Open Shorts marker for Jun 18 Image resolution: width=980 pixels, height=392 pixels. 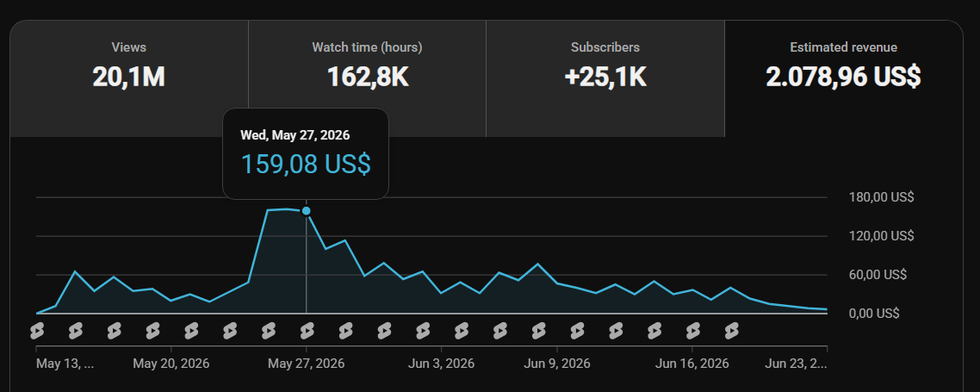[732, 331]
